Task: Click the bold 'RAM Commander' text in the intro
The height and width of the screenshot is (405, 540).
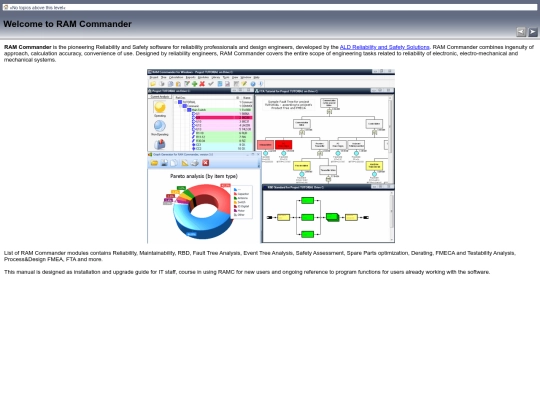Action: pyautogui.click(x=28, y=47)
